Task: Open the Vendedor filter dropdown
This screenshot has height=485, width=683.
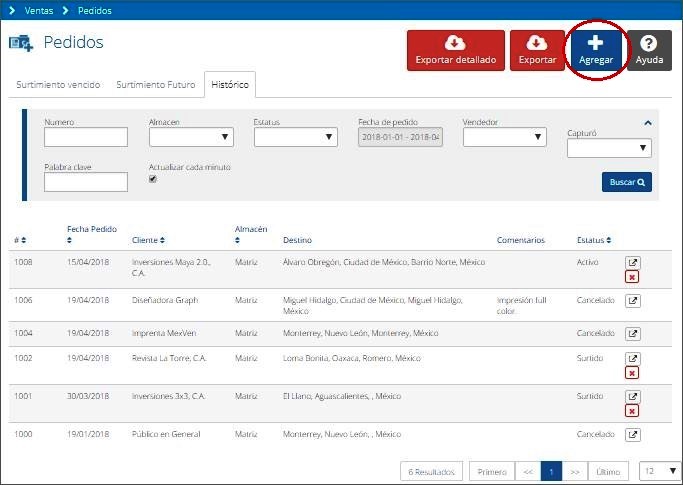Action: [504, 137]
